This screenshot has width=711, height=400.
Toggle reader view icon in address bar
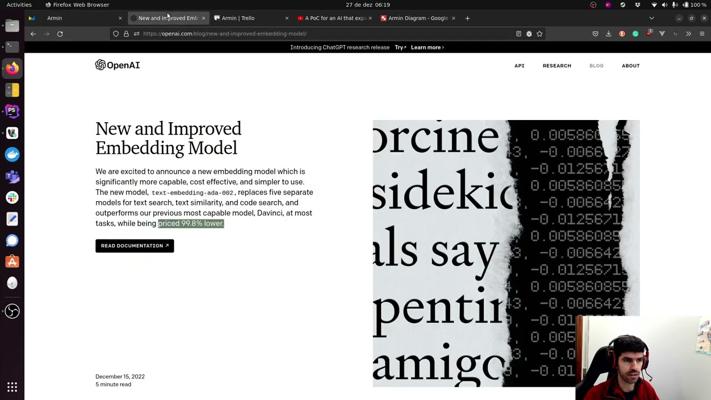(518, 34)
